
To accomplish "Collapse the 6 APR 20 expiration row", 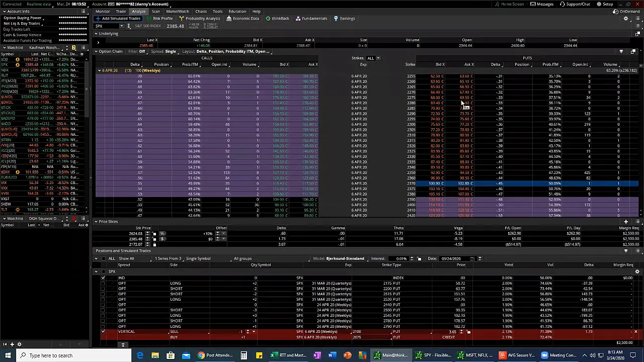I will tap(99, 70).
